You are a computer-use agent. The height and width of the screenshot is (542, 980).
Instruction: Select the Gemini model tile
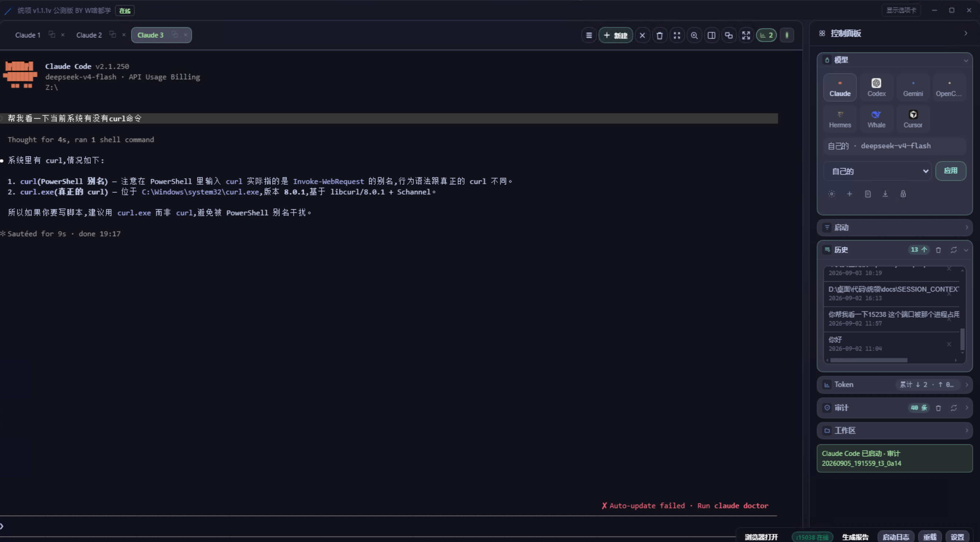(912, 87)
